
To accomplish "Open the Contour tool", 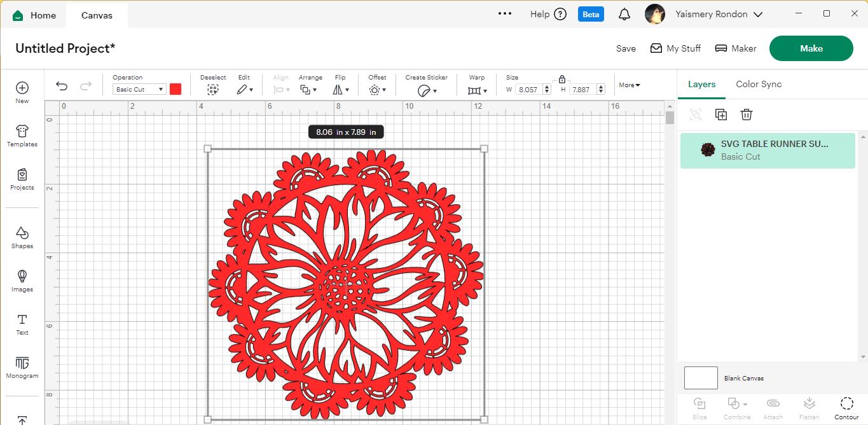I will (846, 408).
